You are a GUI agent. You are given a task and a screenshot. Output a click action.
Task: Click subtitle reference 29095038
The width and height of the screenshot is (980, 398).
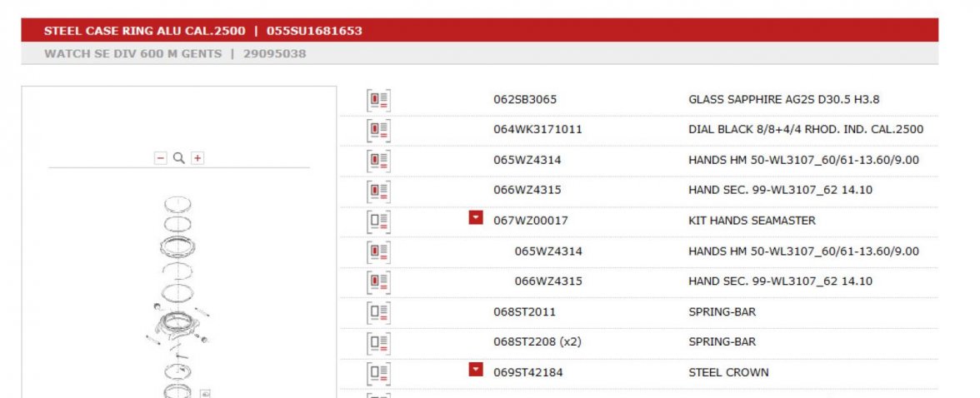(274, 54)
